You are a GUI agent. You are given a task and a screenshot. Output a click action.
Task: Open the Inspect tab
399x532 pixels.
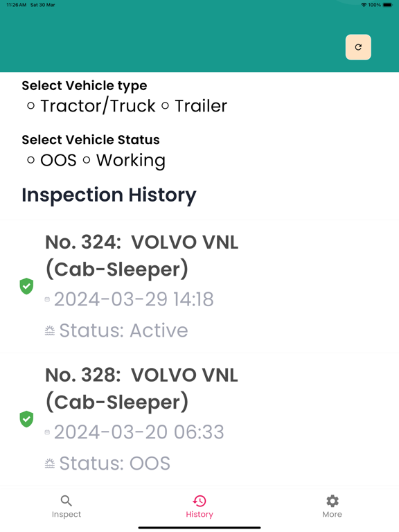pos(66,506)
